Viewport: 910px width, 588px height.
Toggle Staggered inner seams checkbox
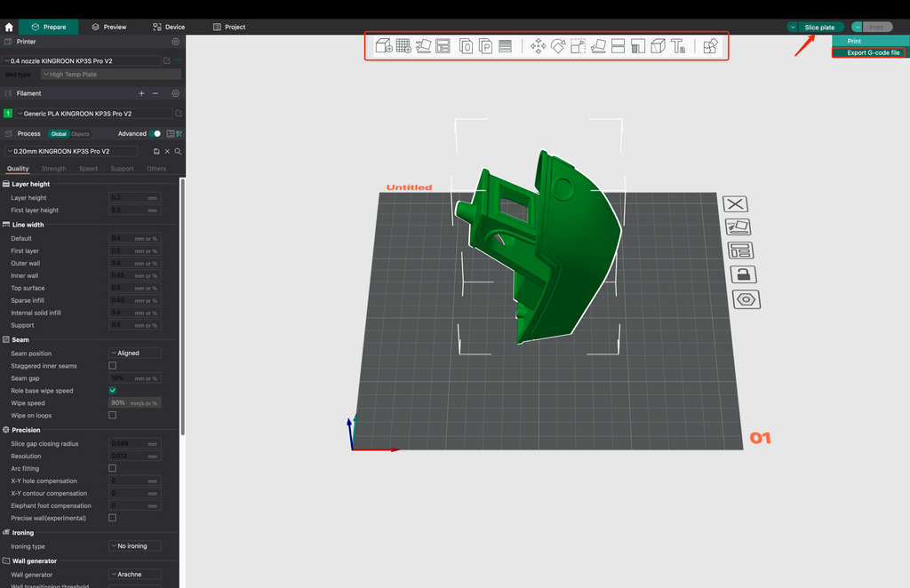click(112, 365)
